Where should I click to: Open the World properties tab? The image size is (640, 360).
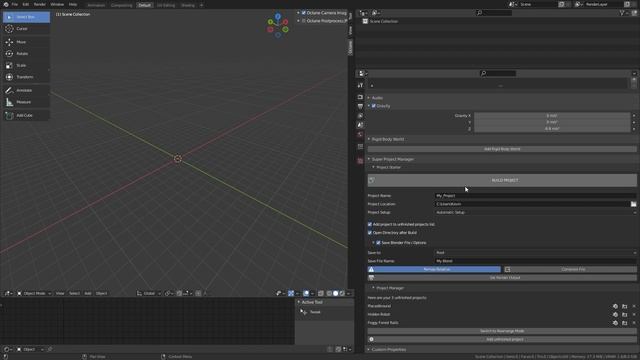[x=360, y=134]
